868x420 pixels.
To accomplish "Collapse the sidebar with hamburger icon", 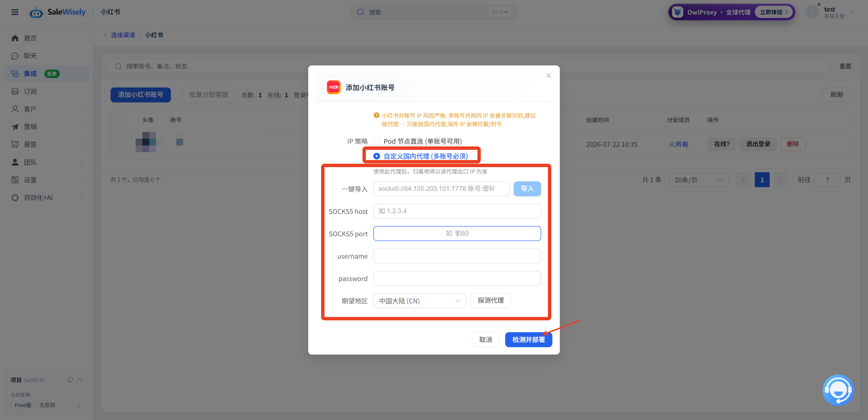I will (x=15, y=12).
